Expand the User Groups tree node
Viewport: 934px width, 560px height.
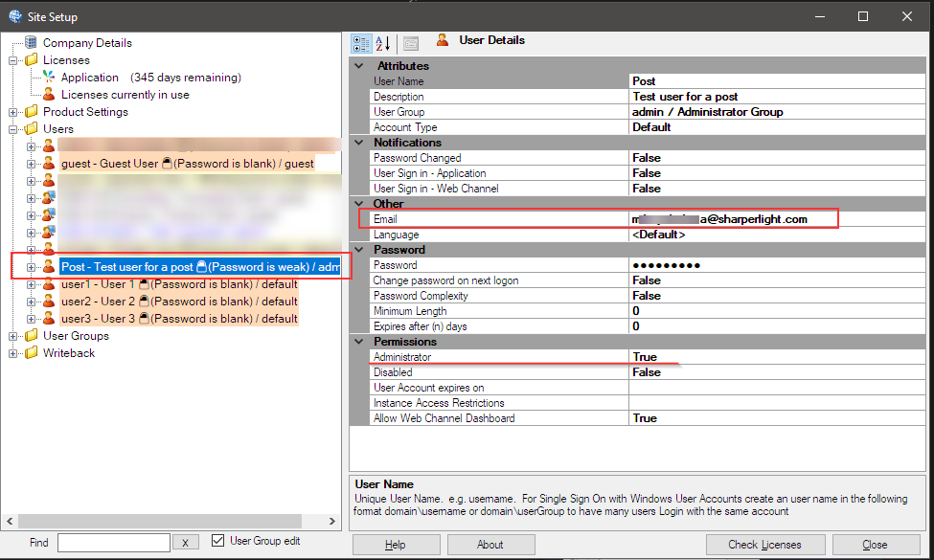click(x=13, y=336)
